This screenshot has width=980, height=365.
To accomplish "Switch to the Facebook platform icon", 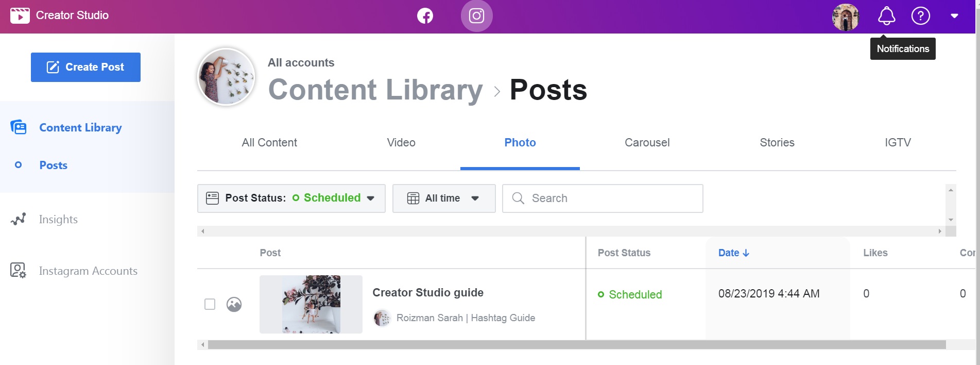I will tap(425, 16).
